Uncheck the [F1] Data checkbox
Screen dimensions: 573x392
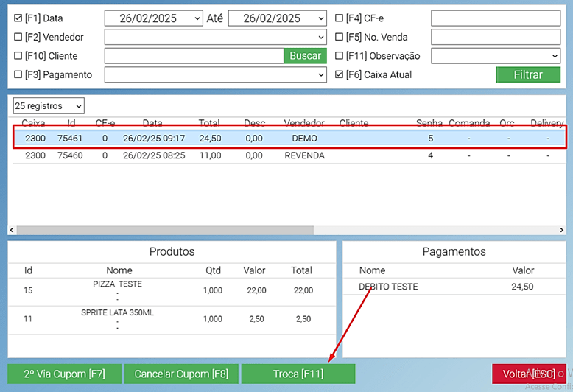18,18
